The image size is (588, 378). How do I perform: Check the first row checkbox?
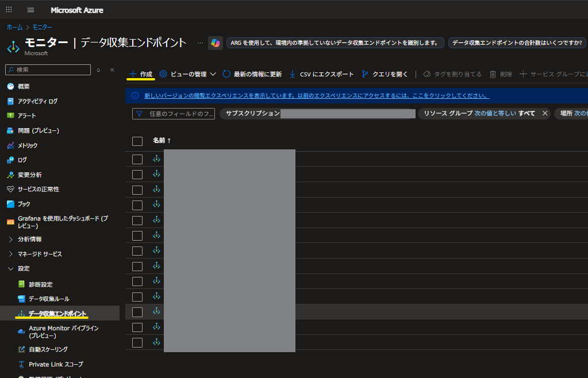click(137, 159)
